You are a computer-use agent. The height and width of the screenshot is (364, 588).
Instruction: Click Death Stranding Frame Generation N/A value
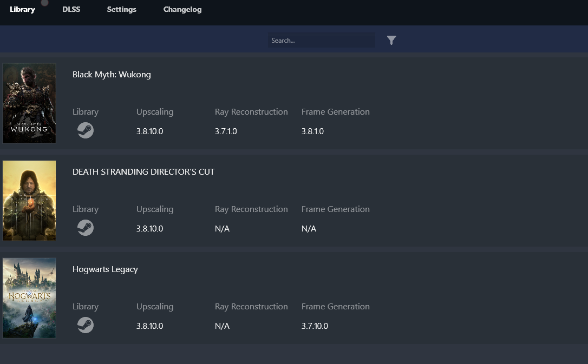coord(309,228)
